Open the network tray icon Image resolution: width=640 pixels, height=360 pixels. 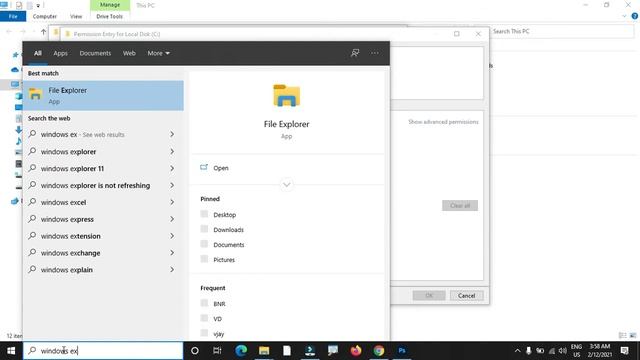click(x=552, y=351)
